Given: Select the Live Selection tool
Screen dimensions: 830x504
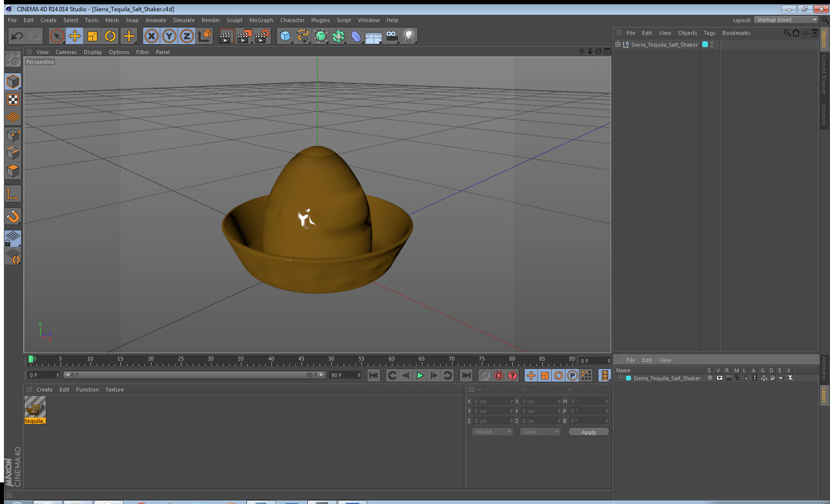Looking at the screenshot, I should click(57, 36).
